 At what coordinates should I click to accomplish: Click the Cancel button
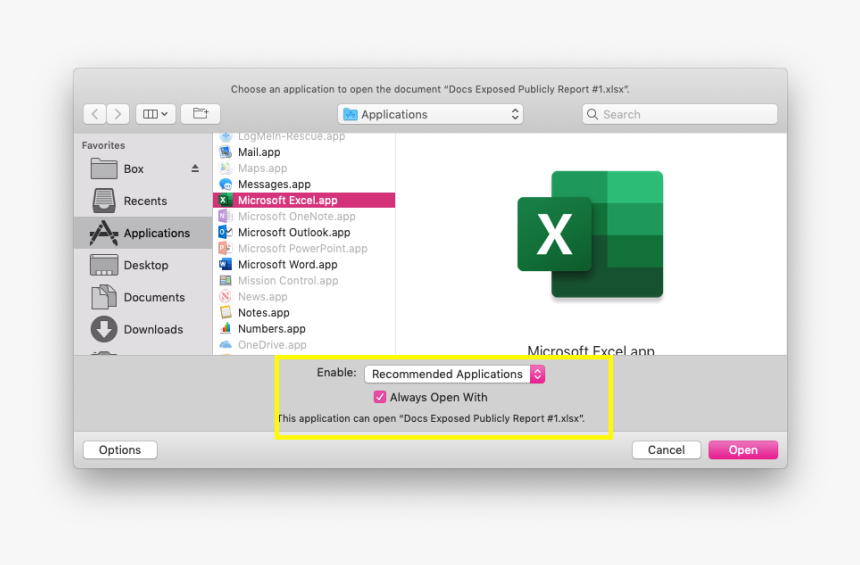[666, 450]
